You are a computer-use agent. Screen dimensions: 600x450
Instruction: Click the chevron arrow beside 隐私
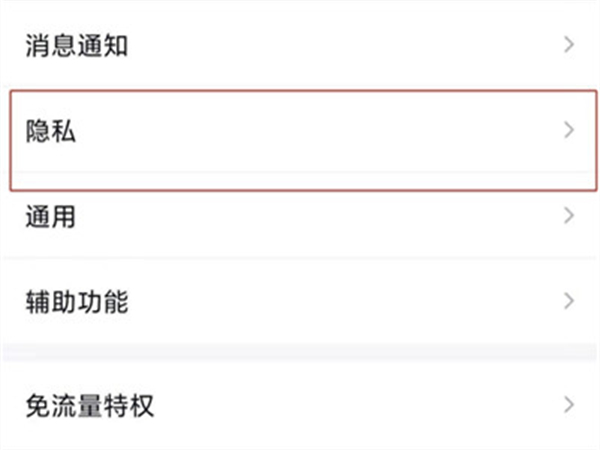tap(569, 131)
